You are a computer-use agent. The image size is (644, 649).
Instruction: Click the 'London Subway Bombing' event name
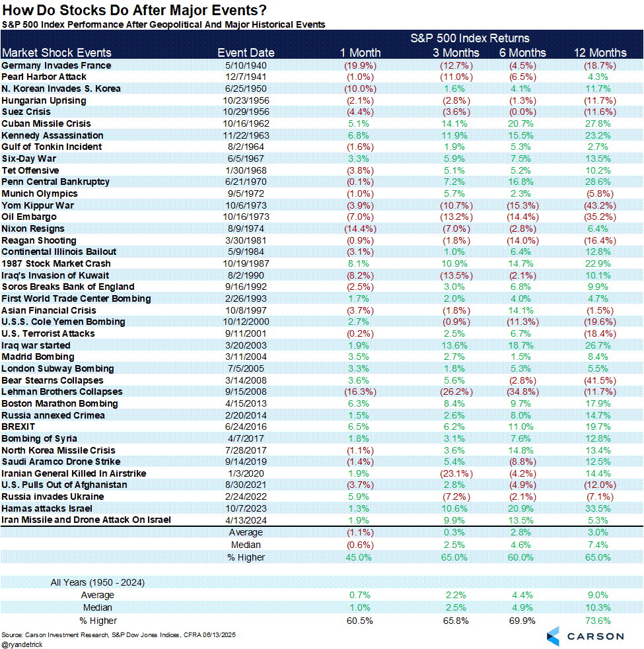click(57, 368)
